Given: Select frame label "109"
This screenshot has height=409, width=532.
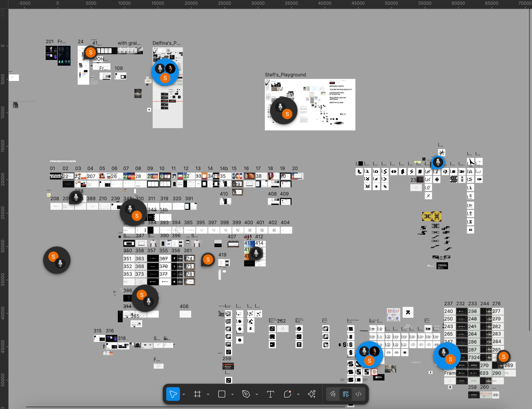Looking at the screenshot, I should 119,68.
